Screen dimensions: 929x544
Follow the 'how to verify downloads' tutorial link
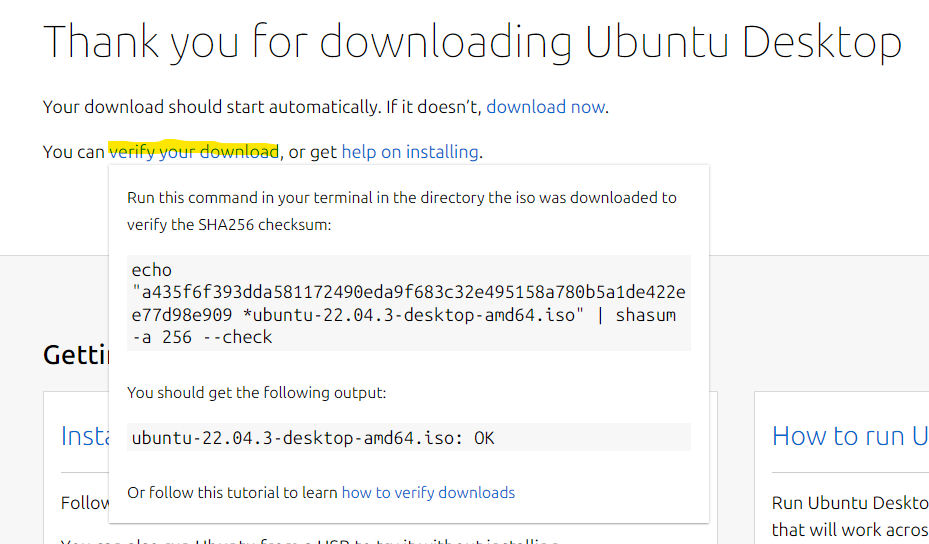point(428,492)
